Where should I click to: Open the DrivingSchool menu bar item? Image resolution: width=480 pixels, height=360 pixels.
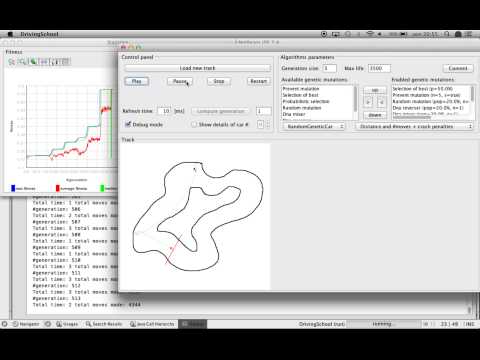(x=39, y=34)
